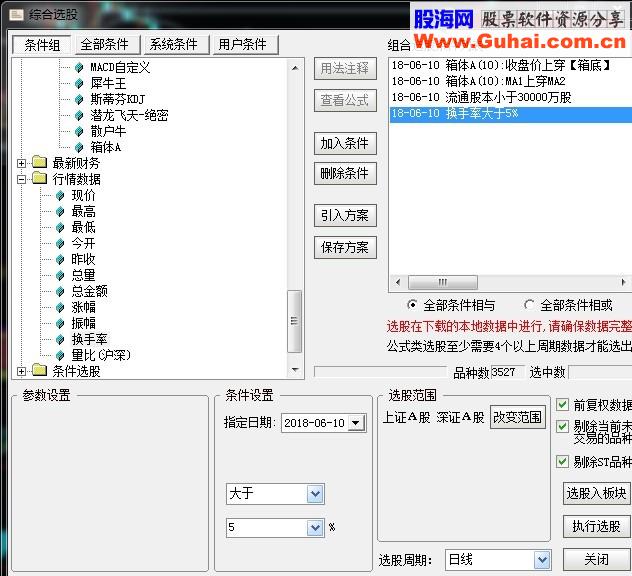Image resolution: width=632 pixels, height=576 pixels.
Task: Click the 昨收 item icon
Action: pyautogui.click(x=60, y=259)
